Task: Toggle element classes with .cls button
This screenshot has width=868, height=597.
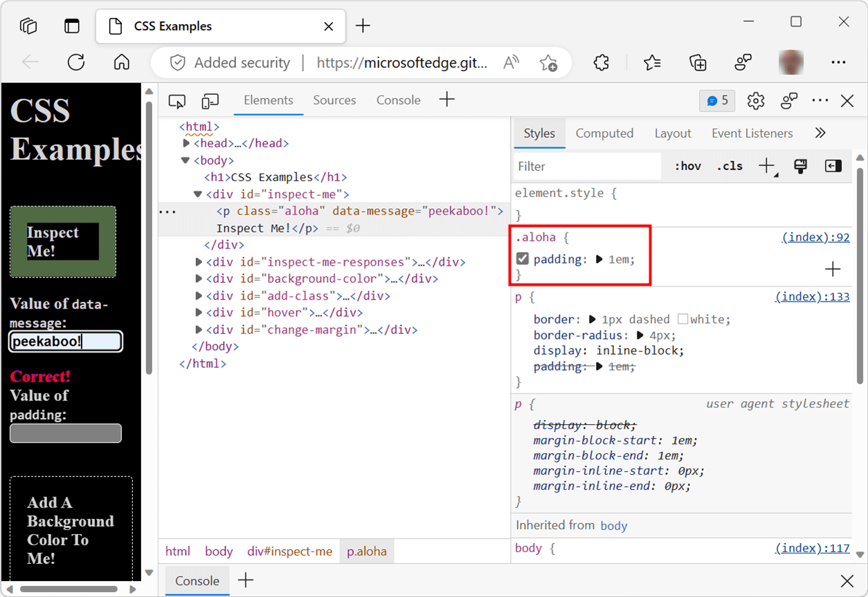Action: [x=729, y=166]
